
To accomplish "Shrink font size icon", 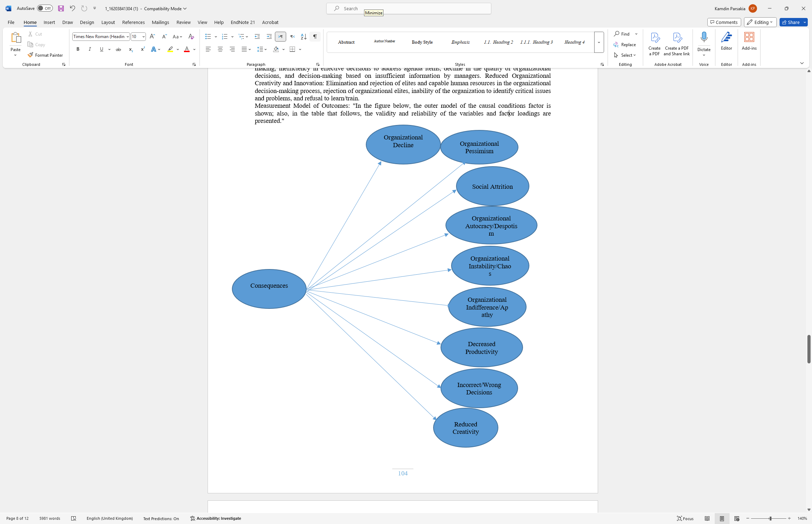I will (164, 37).
